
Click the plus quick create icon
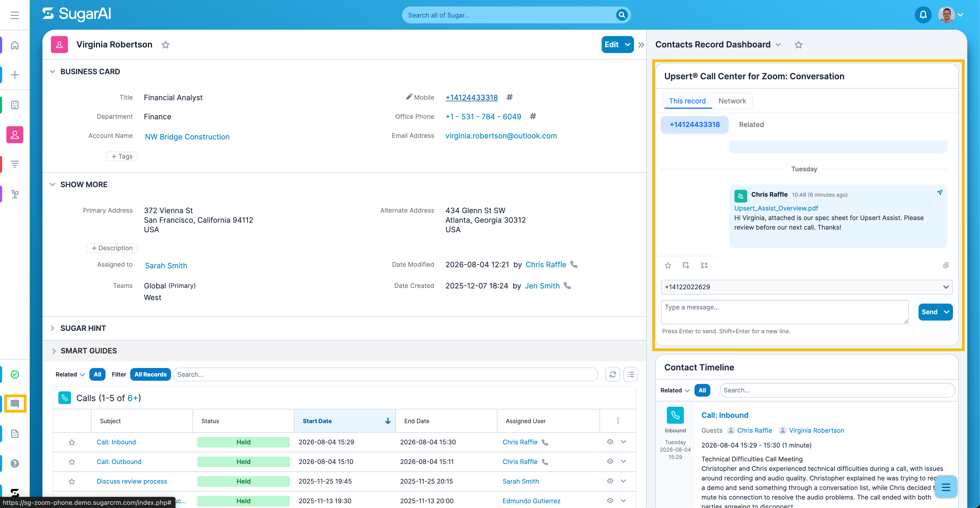15,75
